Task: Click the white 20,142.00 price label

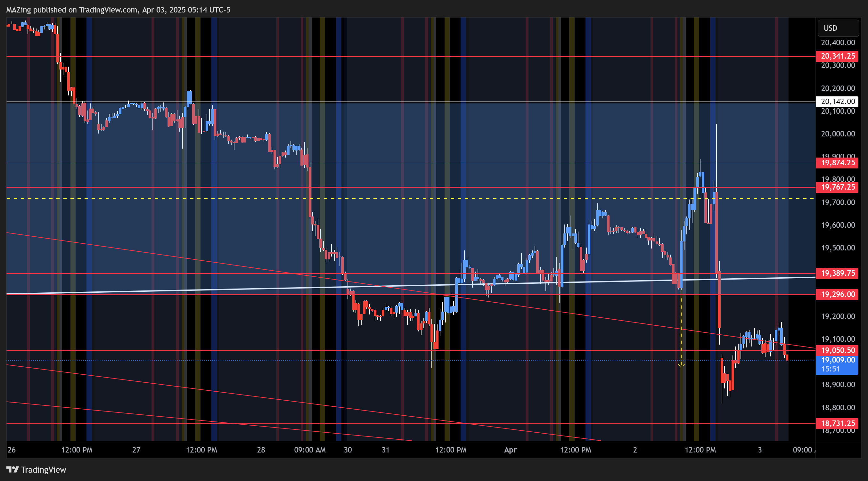Action: pyautogui.click(x=837, y=102)
